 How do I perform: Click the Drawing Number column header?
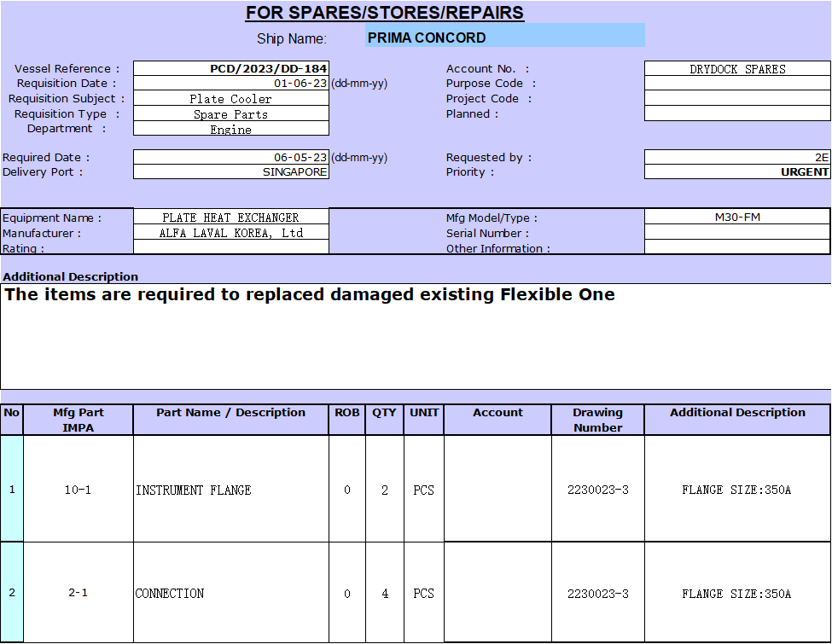[597, 420]
